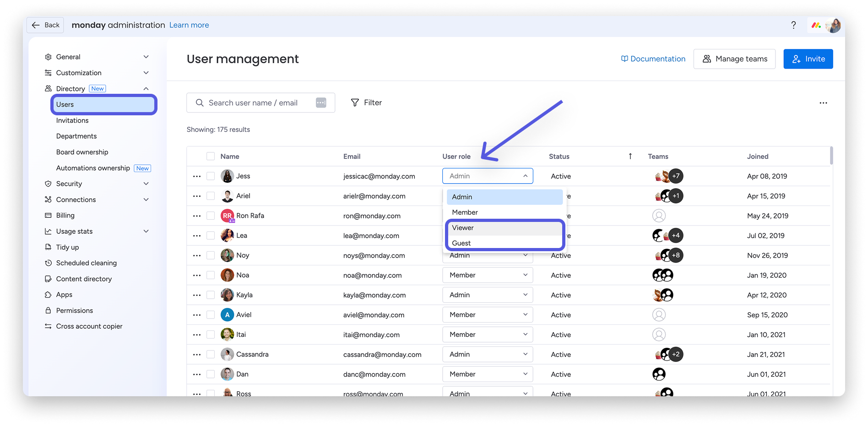
Task: Click the Filter button
Action: pos(366,103)
